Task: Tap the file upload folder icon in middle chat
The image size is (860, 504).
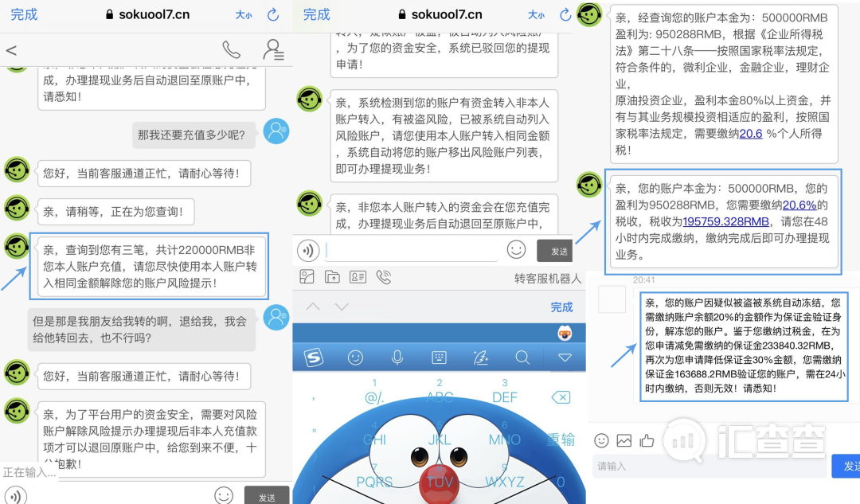Action: point(332,277)
